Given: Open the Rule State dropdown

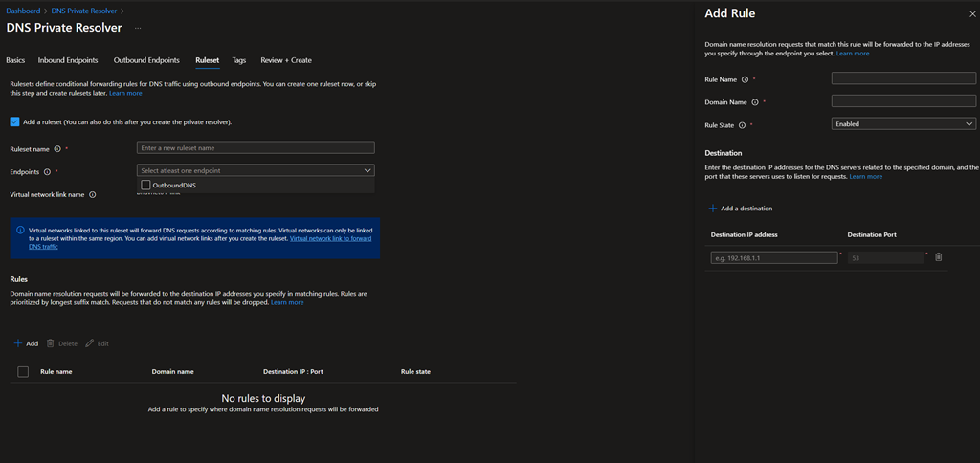Looking at the screenshot, I should point(903,123).
